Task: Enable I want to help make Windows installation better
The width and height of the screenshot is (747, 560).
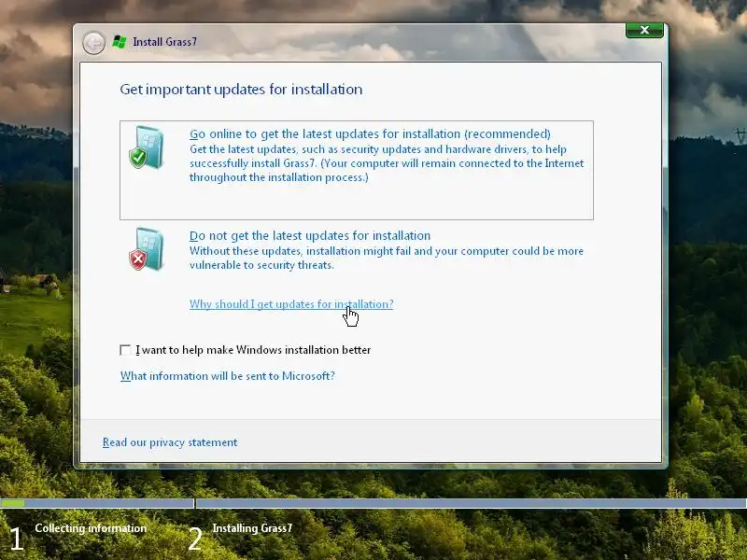Action: point(125,350)
